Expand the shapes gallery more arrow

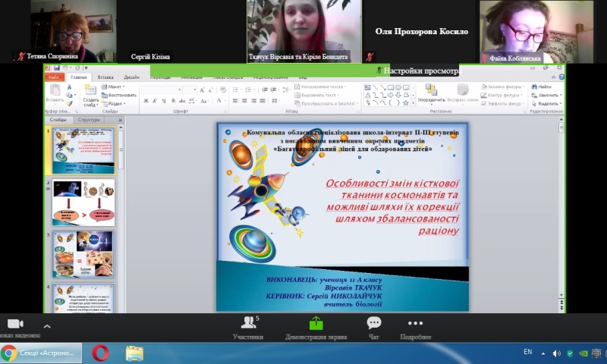tap(413, 103)
